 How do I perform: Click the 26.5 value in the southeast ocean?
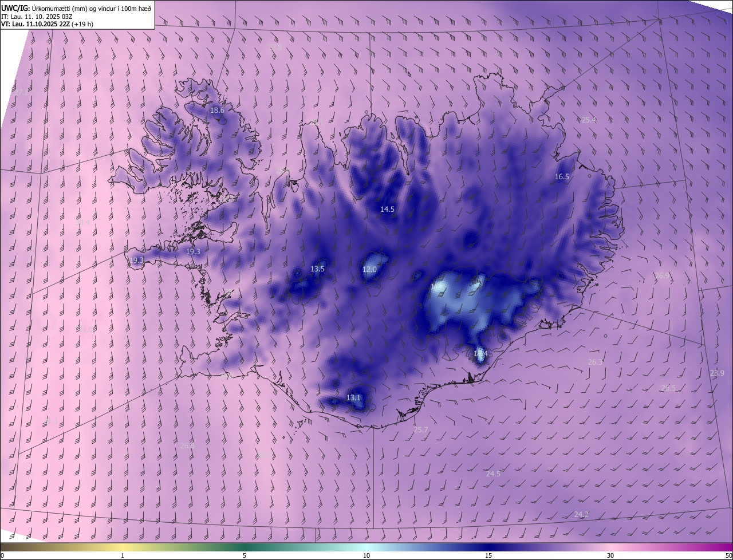(x=668, y=388)
